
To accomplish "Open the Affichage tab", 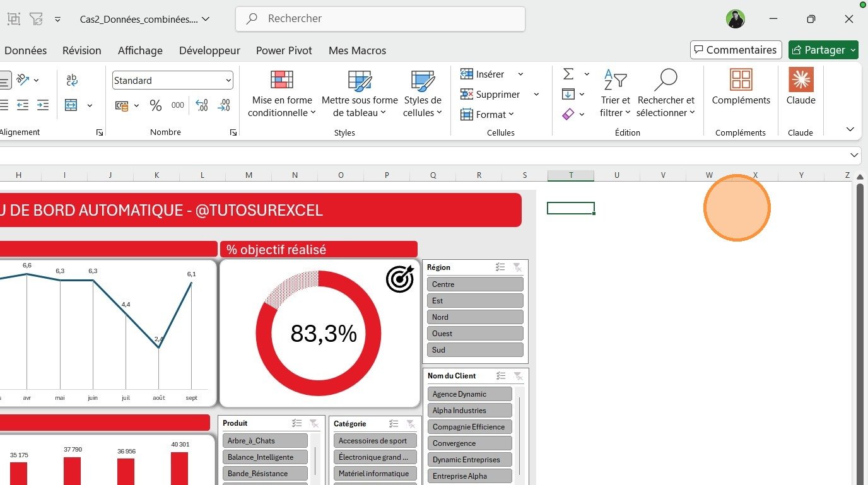I will [140, 50].
